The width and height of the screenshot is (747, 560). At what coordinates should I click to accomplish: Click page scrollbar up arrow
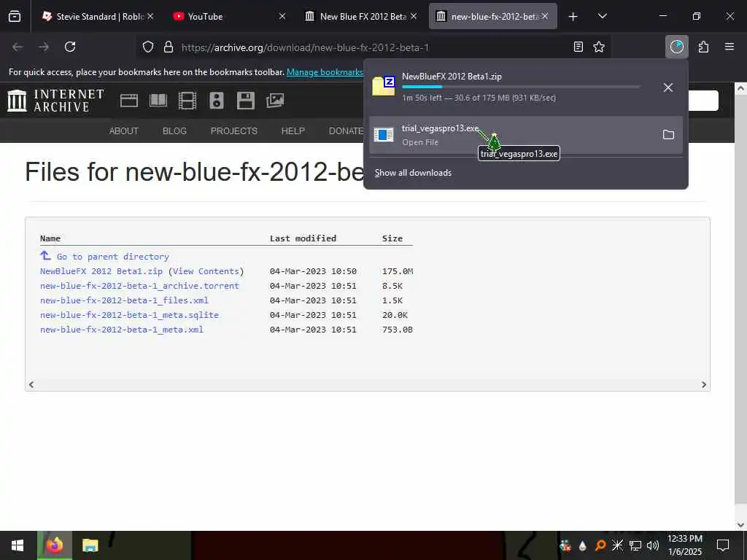(740, 88)
